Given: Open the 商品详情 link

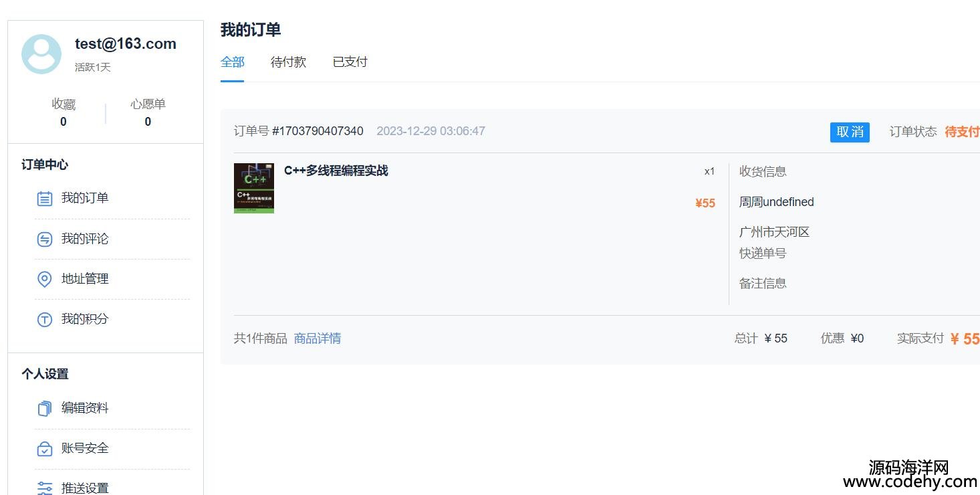Looking at the screenshot, I should [318, 338].
